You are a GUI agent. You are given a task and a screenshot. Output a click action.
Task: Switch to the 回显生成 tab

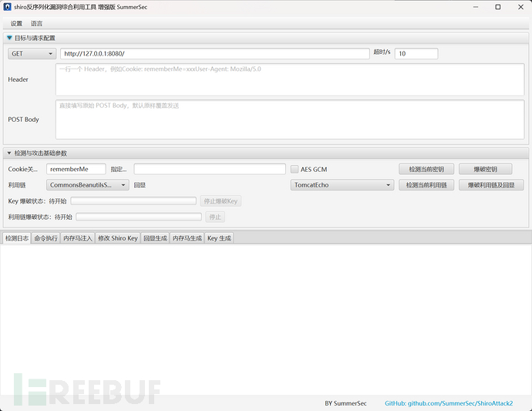coord(155,238)
